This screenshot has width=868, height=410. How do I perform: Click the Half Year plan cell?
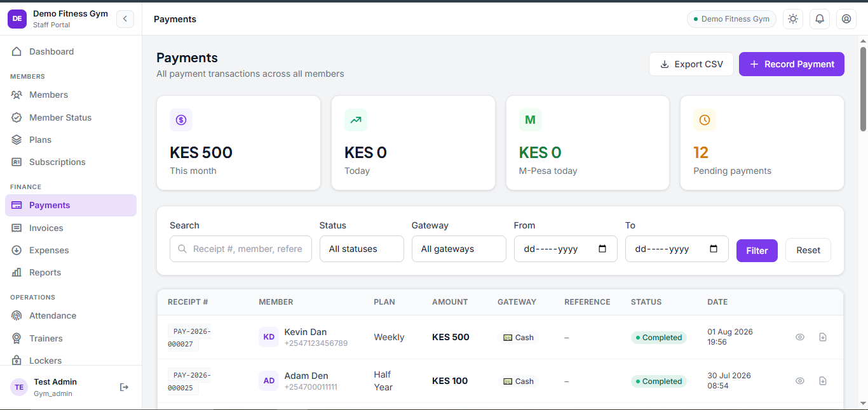tap(383, 381)
